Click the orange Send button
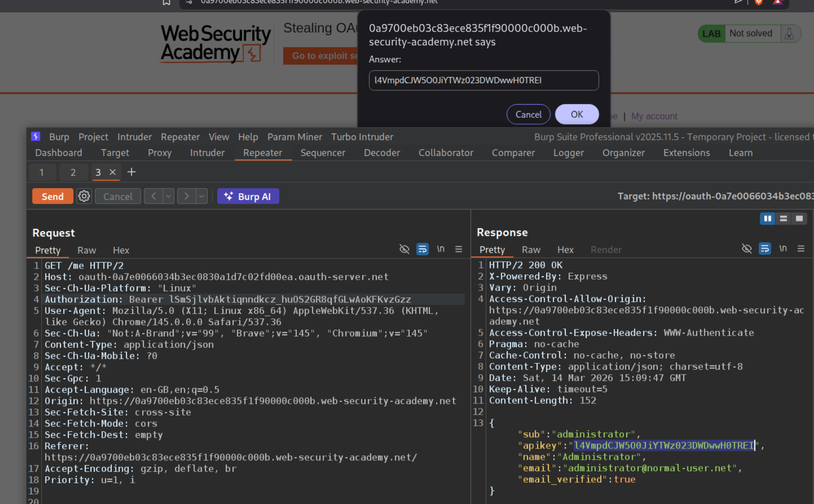 53,196
